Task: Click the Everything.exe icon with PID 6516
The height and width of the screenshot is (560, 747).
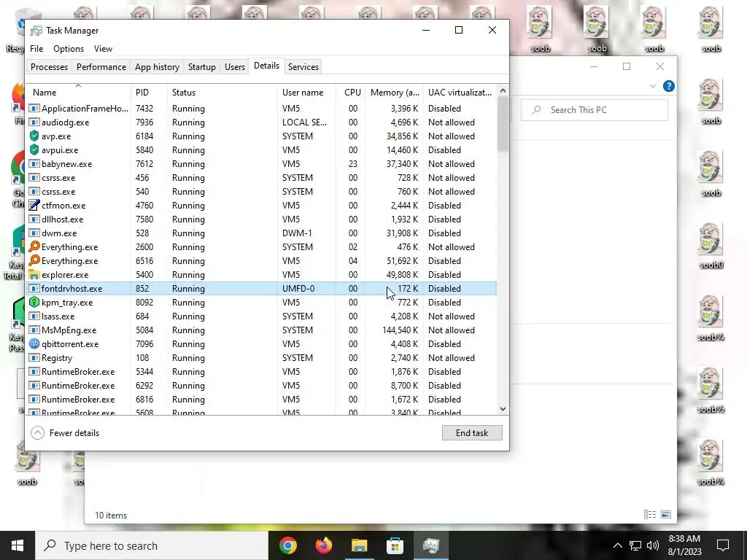Action: pyautogui.click(x=34, y=260)
